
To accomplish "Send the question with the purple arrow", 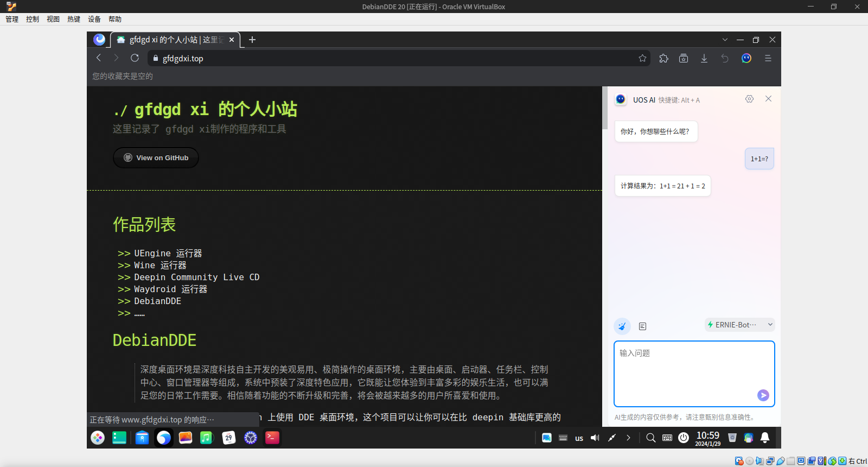I will click(x=763, y=395).
